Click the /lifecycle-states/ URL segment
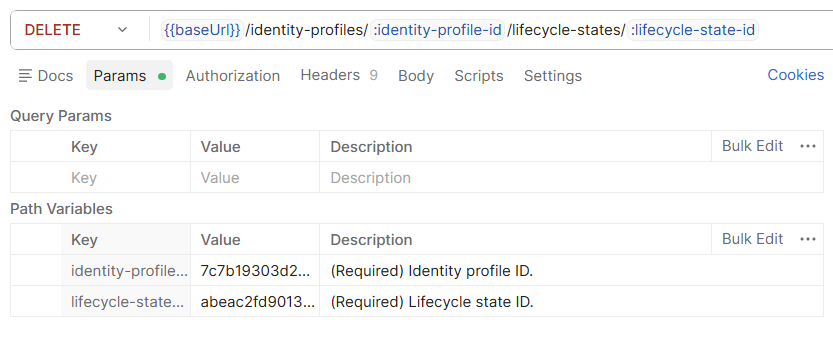 coord(566,30)
